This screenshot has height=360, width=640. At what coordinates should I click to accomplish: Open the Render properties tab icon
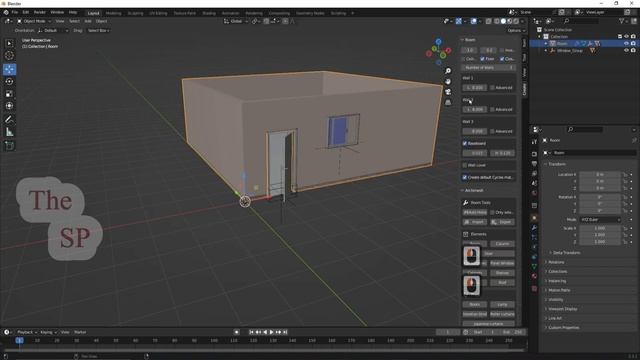pyautogui.click(x=534, y=154)
